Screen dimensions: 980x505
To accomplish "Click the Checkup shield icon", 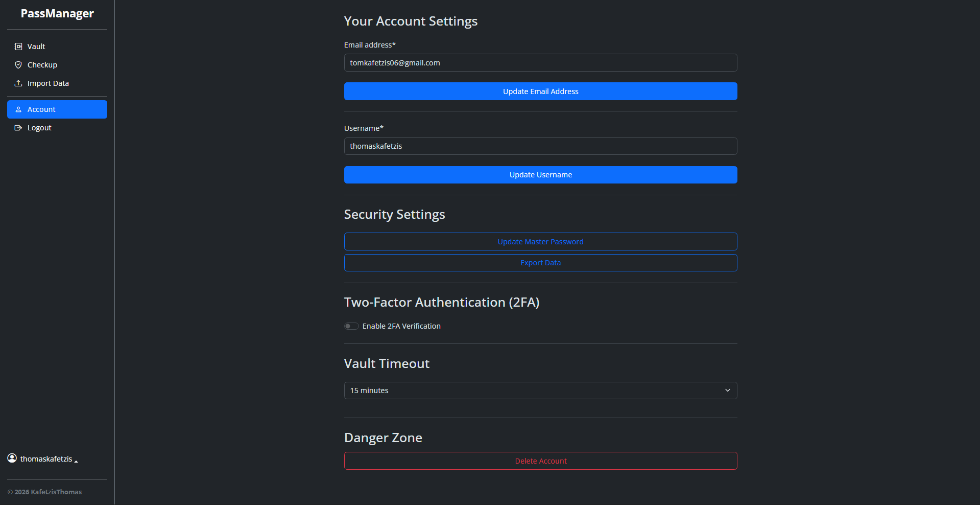I will click(18, 65).
